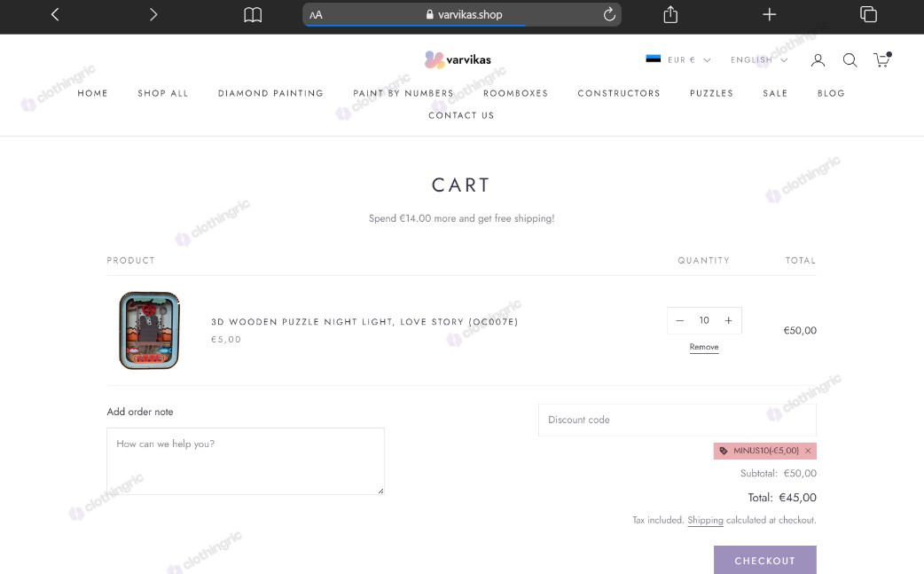Click the quantity value 10 field
Image resolution: width=924 pixels, height=574 pixels.
pyautogui.click(x=704, y=320)
